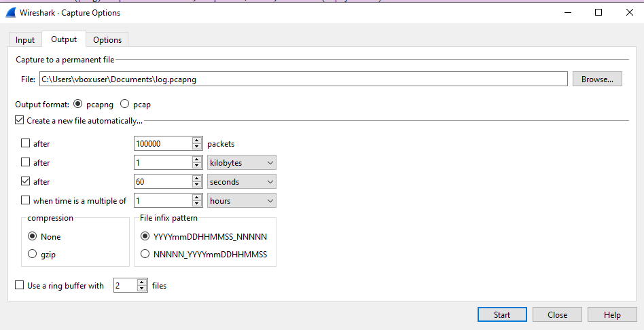The height and width of the screenshot is (330, 644).
Task: Expand the seconds unit dropdown
Action: point(242,182)
